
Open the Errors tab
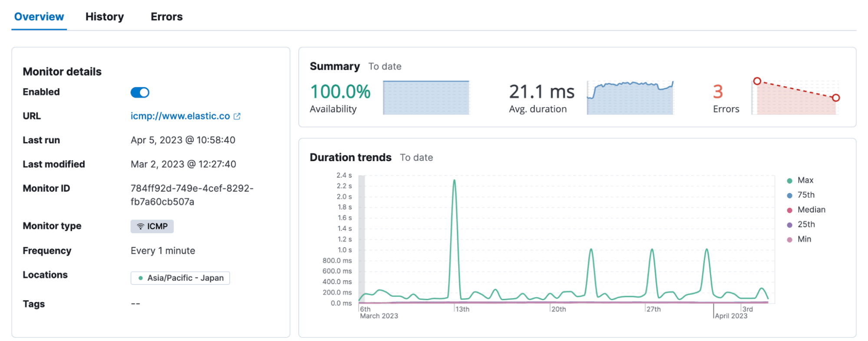coord(166,17)
